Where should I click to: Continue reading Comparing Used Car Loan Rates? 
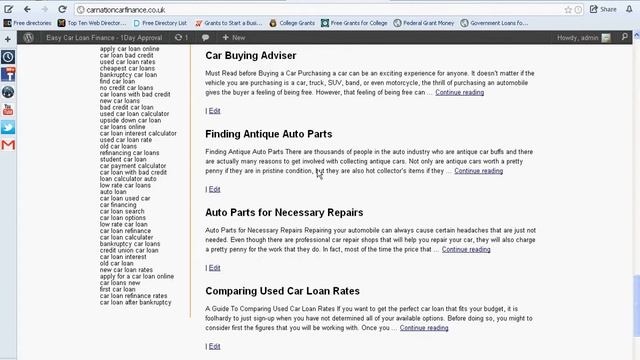(424, 328)
